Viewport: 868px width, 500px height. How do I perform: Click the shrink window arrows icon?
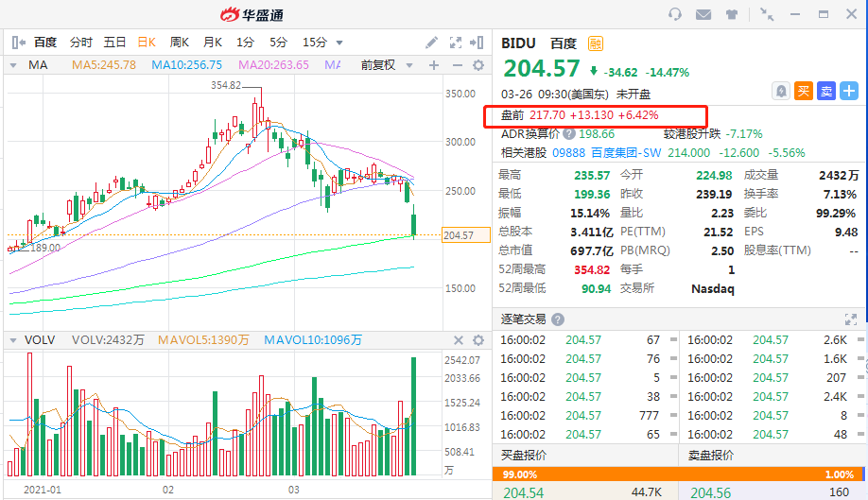pos(767,14)
